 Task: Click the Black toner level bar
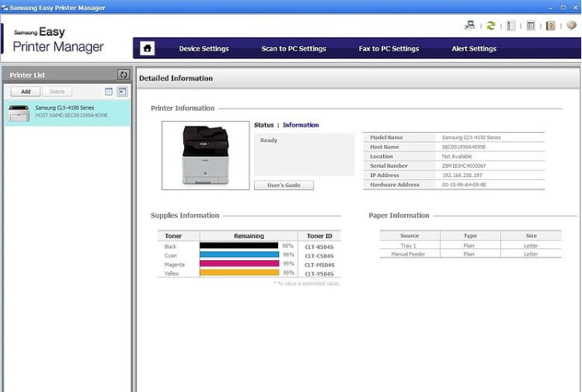[239, 245]
